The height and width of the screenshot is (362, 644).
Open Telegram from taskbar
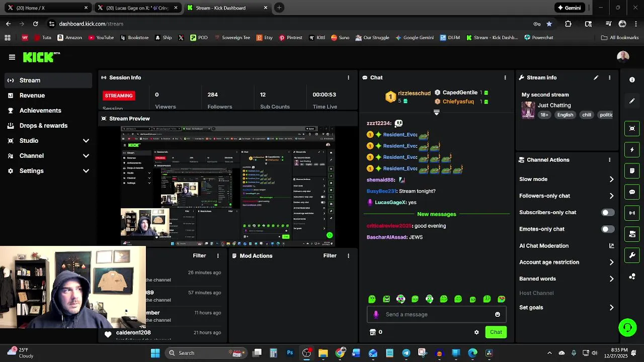tap(406, 353)
